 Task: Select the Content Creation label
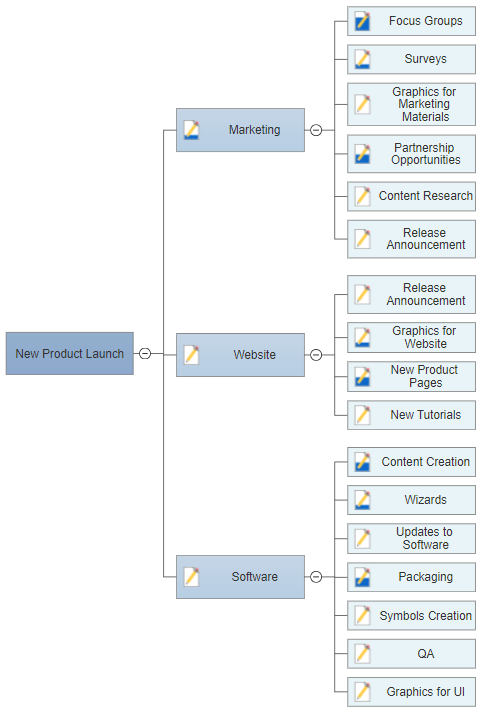[425, 462]
